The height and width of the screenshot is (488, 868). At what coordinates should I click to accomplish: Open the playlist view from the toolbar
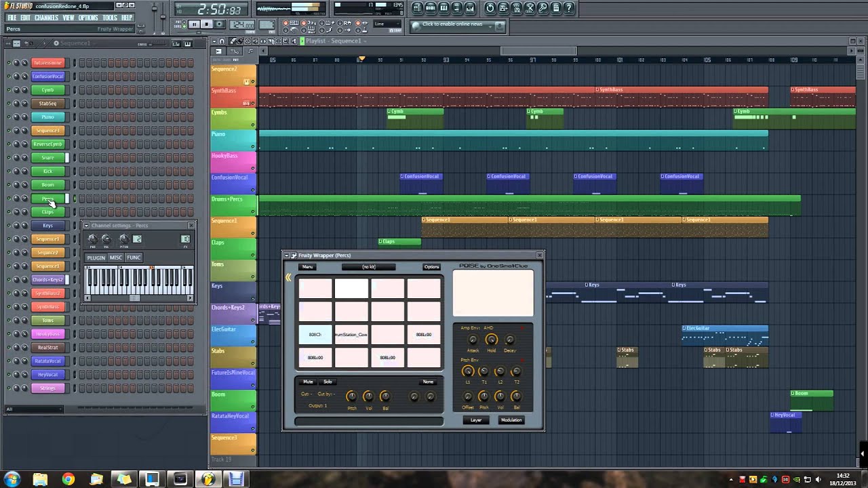click(417, 8)
